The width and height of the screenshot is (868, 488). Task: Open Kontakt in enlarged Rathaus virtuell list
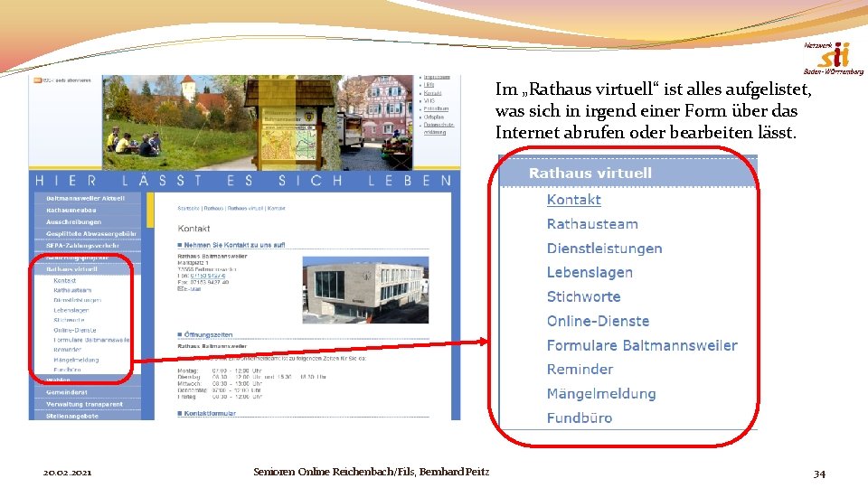coord(573,200)
